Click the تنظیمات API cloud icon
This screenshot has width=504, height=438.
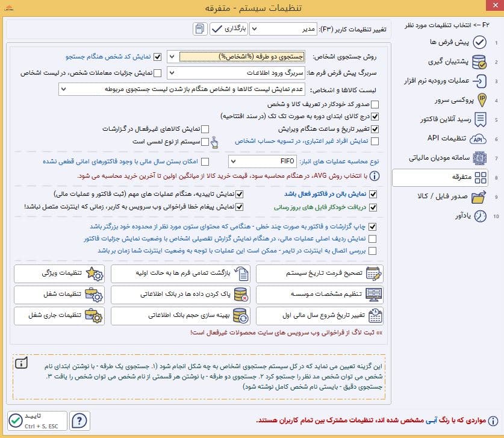[x=478, y=139]
